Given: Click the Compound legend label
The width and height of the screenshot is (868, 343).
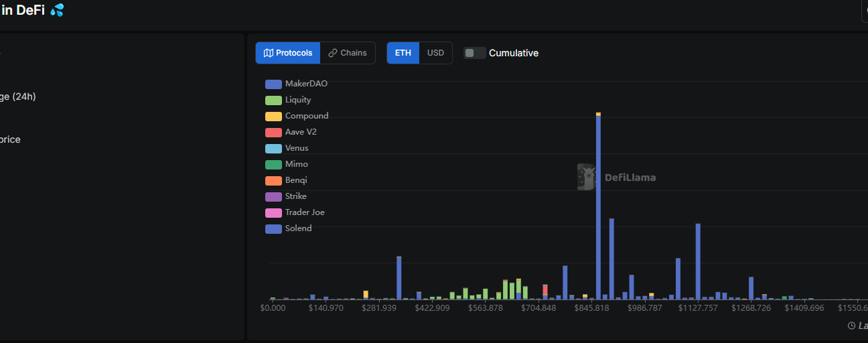Looking at the screenshot, I should (x=307, y=116).
